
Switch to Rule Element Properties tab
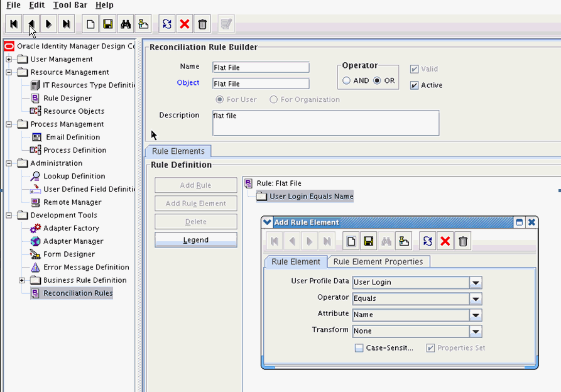[379, 262]
